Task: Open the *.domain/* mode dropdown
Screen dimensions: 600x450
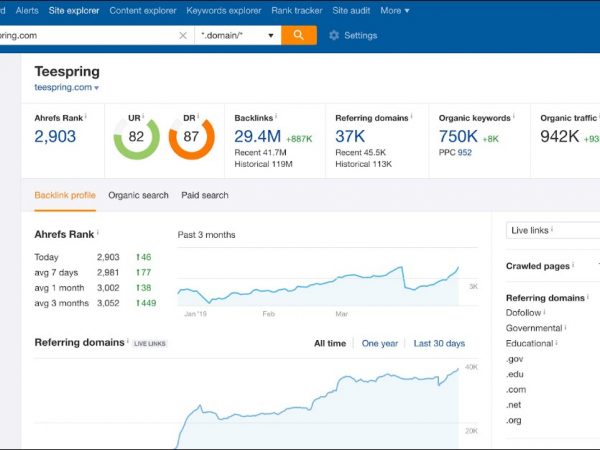Action: click(237, 35)
